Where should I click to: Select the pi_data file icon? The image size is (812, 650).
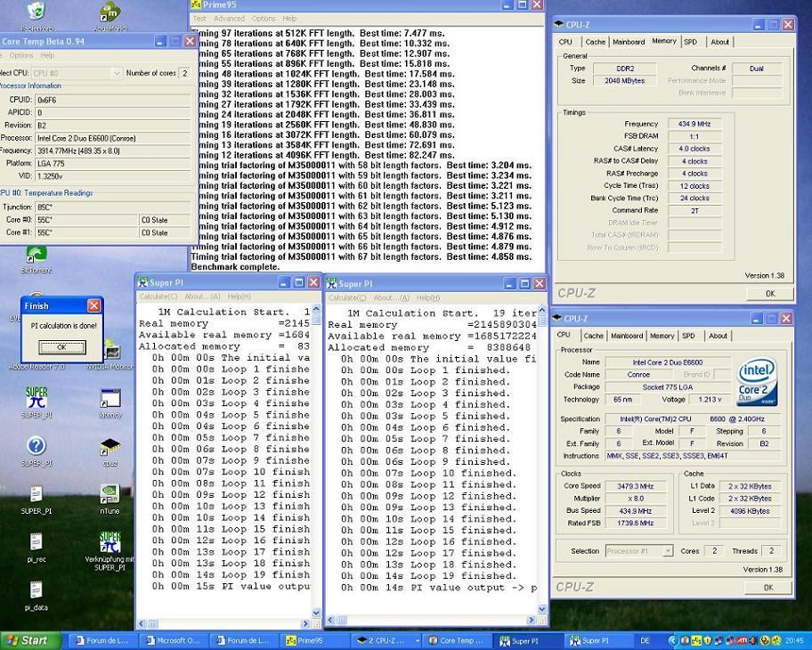(37, 590)
